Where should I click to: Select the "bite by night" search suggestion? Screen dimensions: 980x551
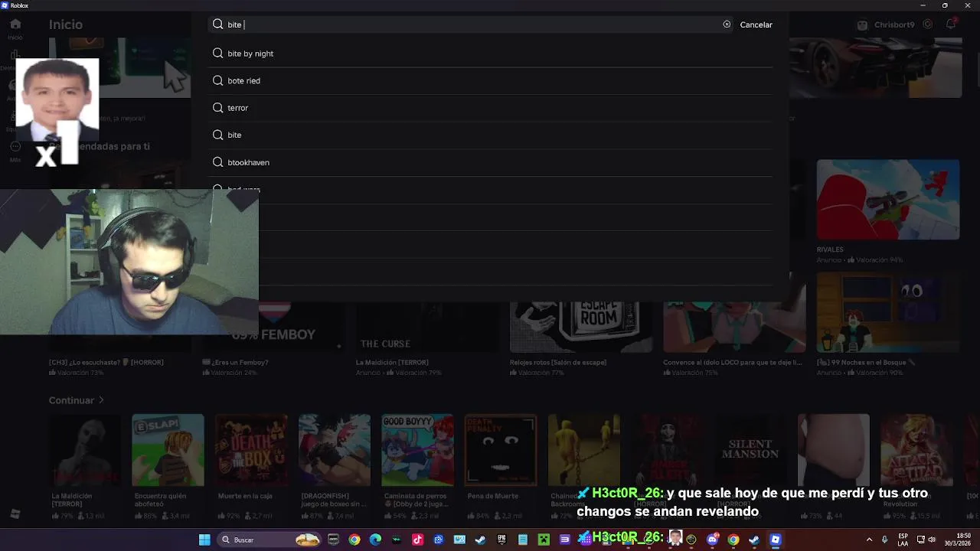click(490, 54)
